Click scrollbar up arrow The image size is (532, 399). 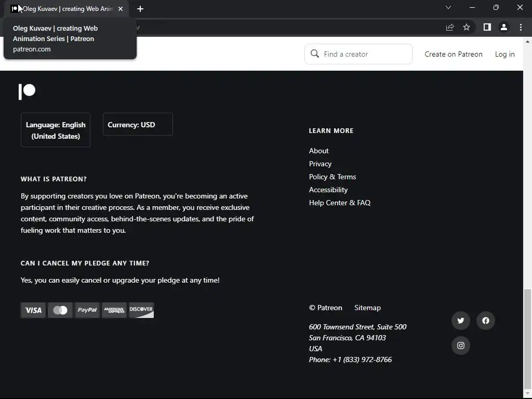click(527, 42)
